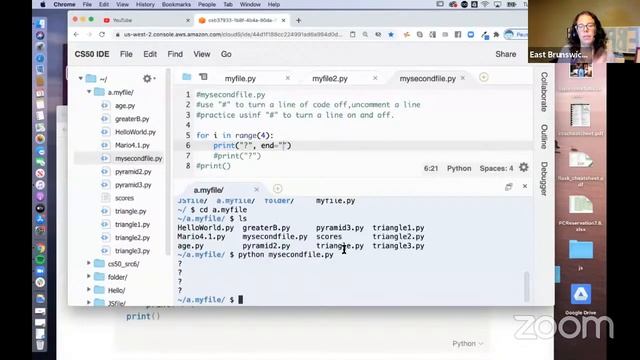This screenshot has width=640, height=360.
Task: Reload the page in Chrome
Action: tap(102, 35)
